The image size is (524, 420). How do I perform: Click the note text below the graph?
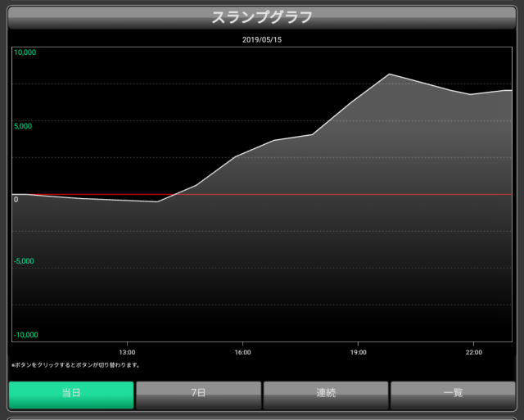click(x=75, y=365)
